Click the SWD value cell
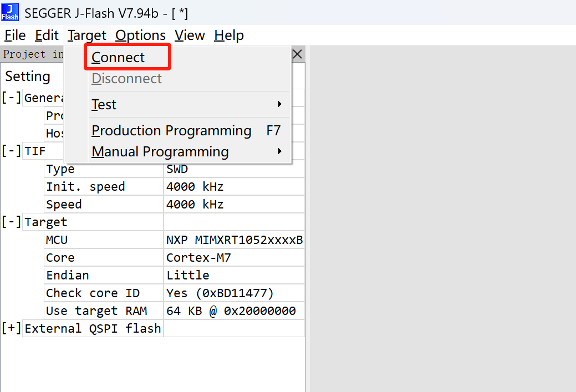Viewport: 576px width, 392px height. point(234,169)
